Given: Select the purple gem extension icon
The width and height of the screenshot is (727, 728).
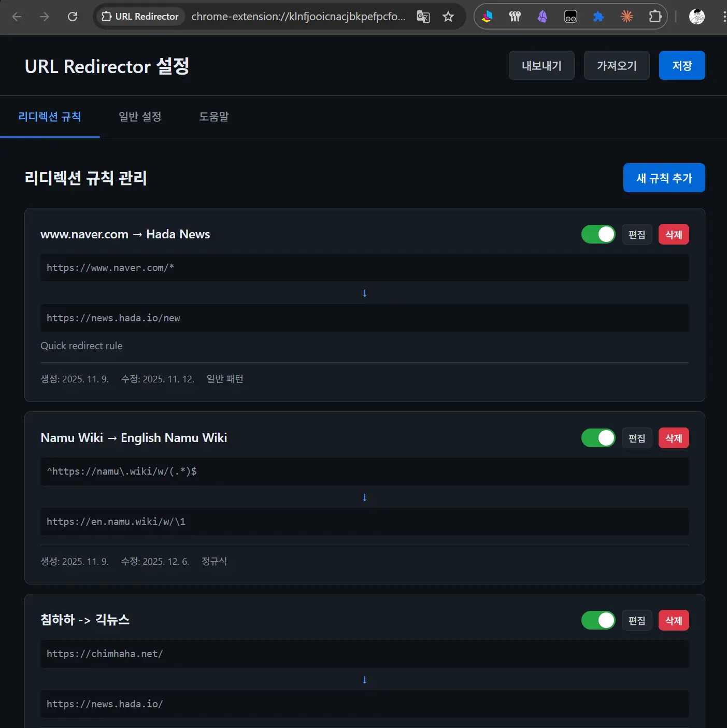Looking at the screenshot, I should (x=543, y=17).
